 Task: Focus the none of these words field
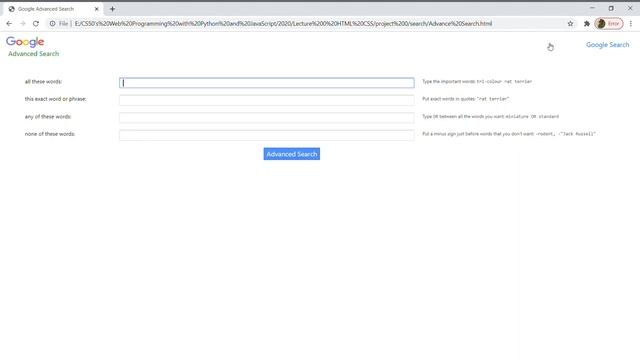tap(267, 135)
